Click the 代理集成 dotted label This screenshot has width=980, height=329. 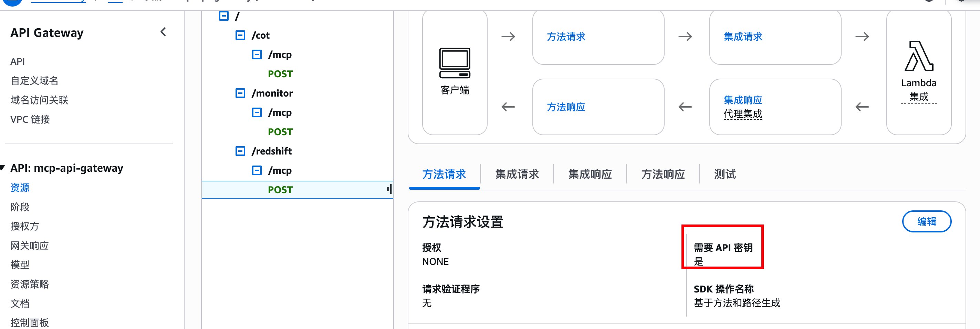pos(743,114)
